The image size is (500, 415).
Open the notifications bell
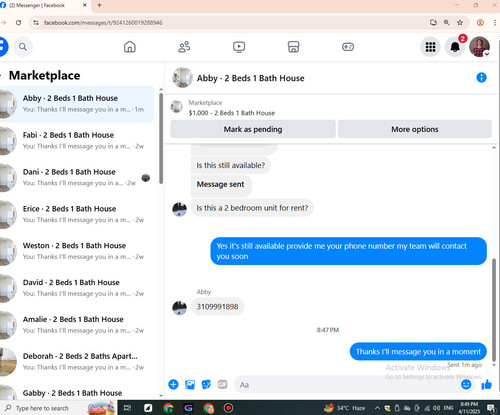pyautogui.click(x=455, y=47)
